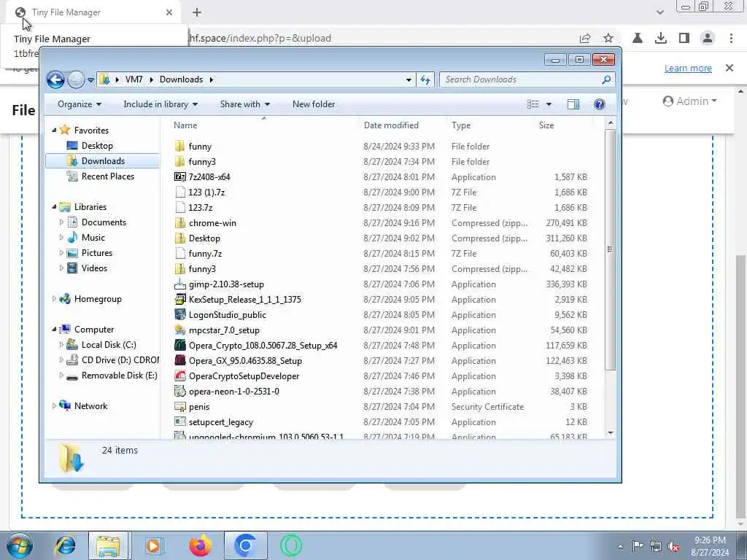Click the VM7 breadcrumb in address bar
The height and width of the screenshot is (560, 747).
pyautogui.click(x=134, y=79)
